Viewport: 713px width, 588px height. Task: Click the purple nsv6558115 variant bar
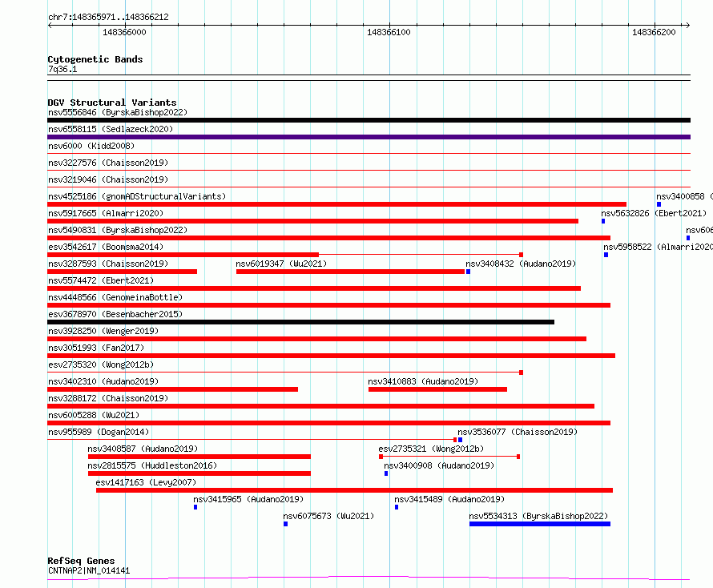[x=369, y=137]
